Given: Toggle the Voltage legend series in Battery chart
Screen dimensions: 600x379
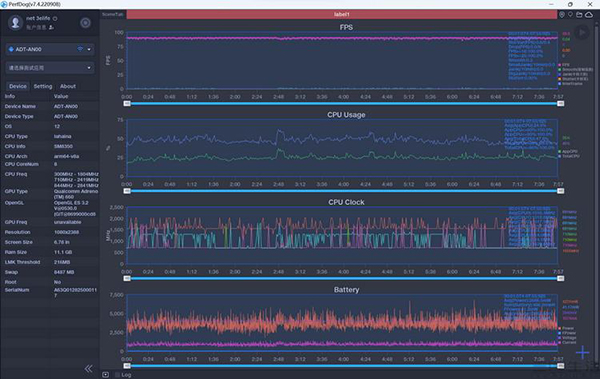Looking at the screenshot, I should click(567, 338).
